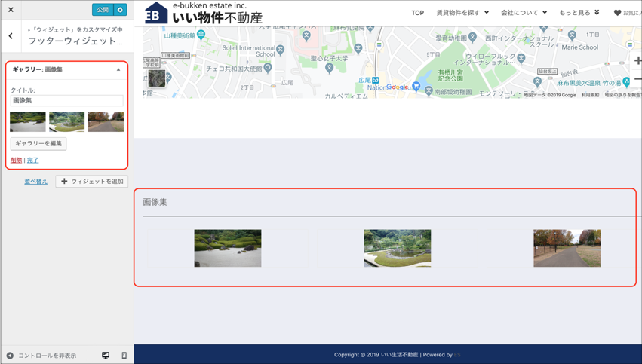Click the autumn path photo in preview gallery

pyautogui.click(x=567, y=248)
